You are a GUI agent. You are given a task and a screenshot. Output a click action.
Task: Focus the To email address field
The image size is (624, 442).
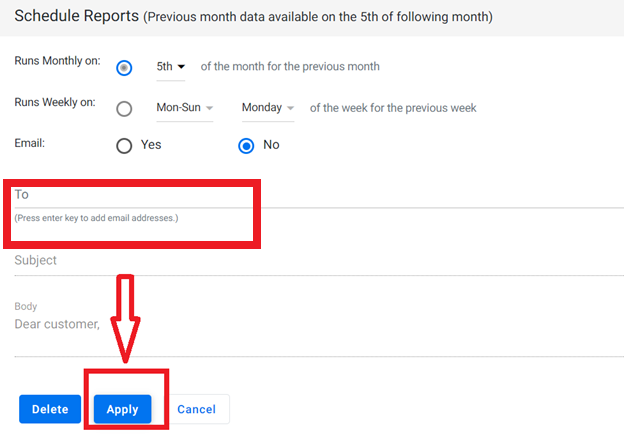point(319,196)
